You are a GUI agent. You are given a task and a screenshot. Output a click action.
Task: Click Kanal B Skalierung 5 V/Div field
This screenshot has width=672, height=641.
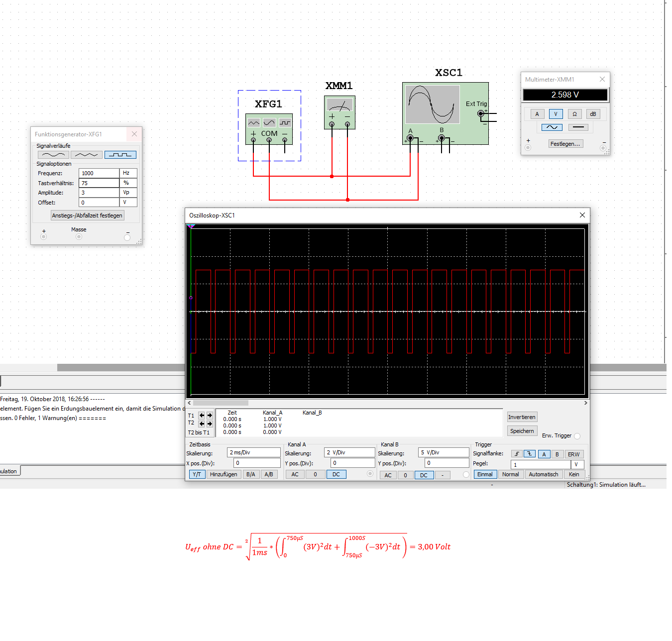point(444,452)
